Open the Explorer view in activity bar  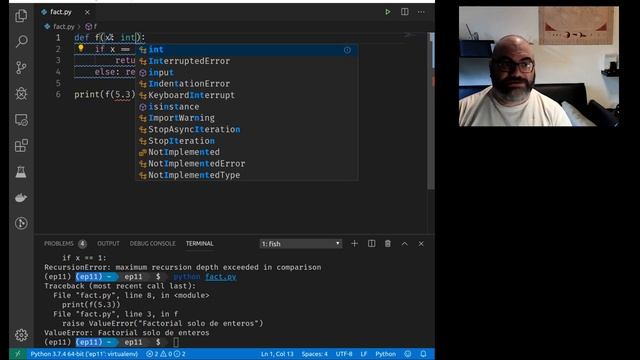point(21,16)
